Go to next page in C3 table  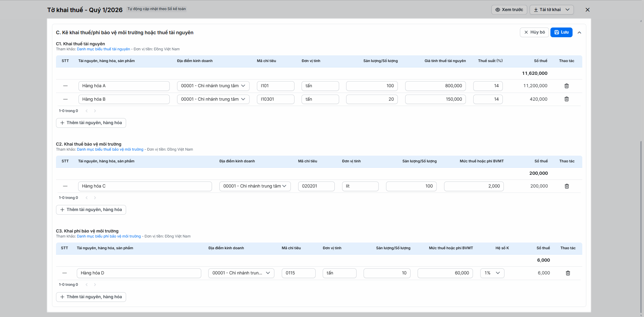point(95,285)
